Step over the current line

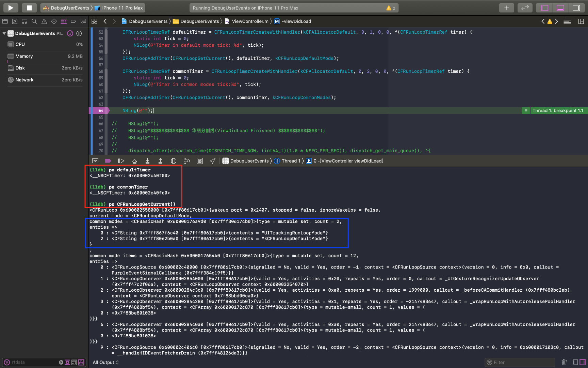tap(134, 161)
